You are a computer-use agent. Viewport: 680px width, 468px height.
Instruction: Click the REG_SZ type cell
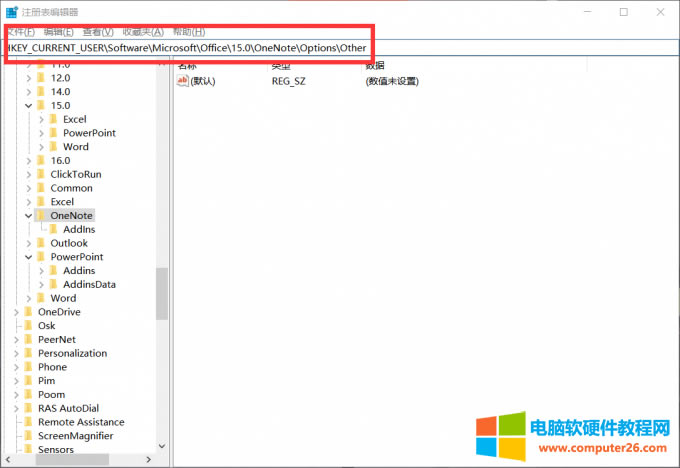[x=289, y=81]
